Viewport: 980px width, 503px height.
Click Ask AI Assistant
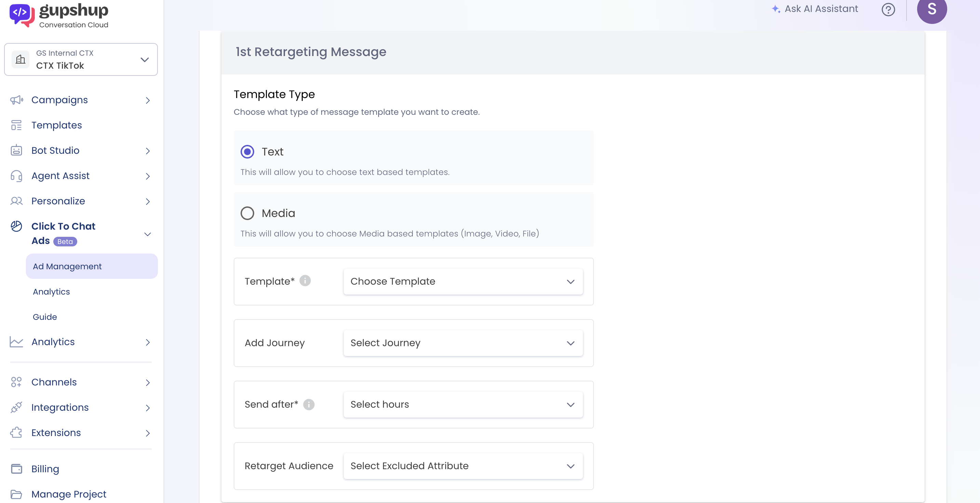[815, 9]
